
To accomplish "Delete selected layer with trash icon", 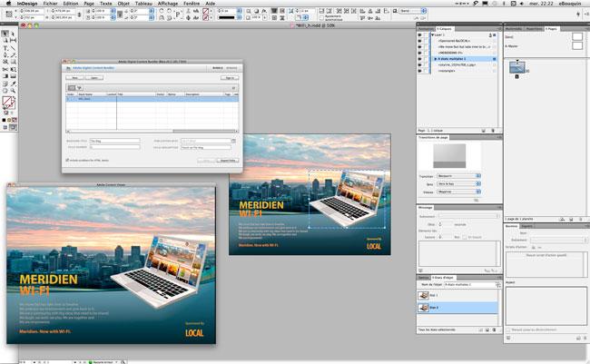I will [493, 131].
